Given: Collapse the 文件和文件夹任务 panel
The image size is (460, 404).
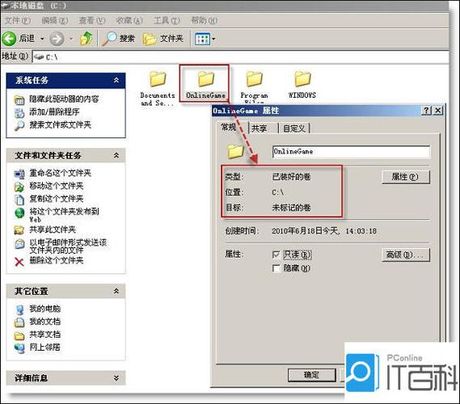Looking at the screenshot, I should click(x=116, y=155).
